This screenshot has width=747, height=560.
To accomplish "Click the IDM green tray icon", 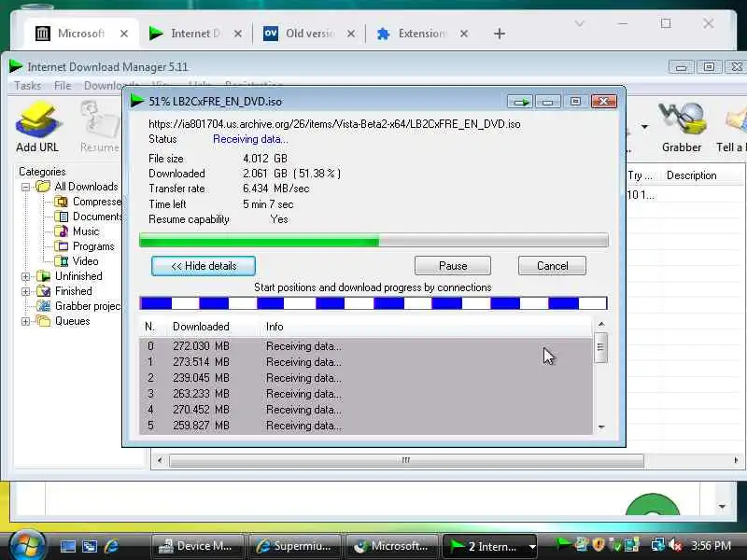I will pyautogui.click(x=564, y=543).
